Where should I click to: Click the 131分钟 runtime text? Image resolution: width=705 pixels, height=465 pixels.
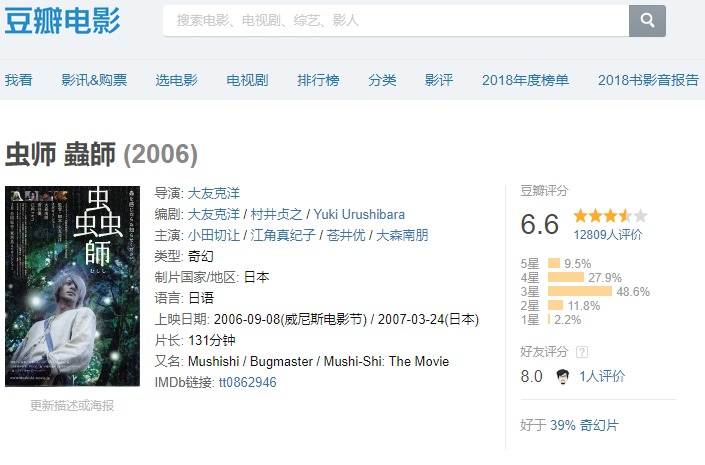pyautogui.click(x=211, y=340)
